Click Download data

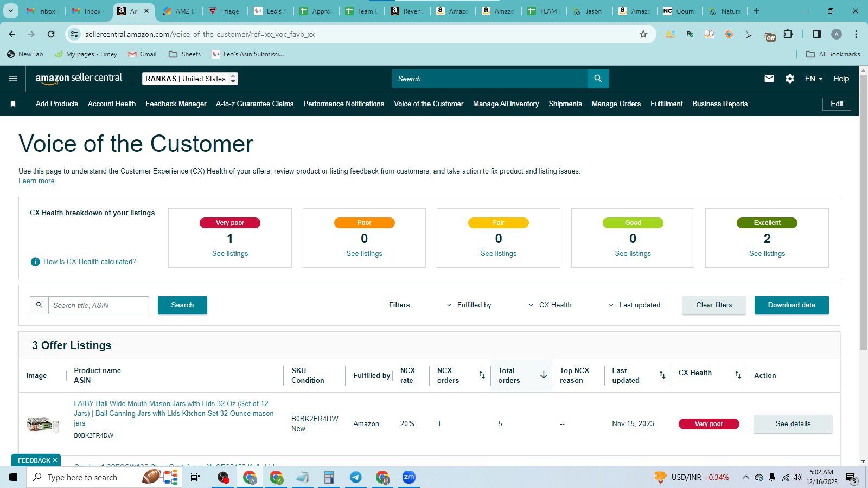792,305
